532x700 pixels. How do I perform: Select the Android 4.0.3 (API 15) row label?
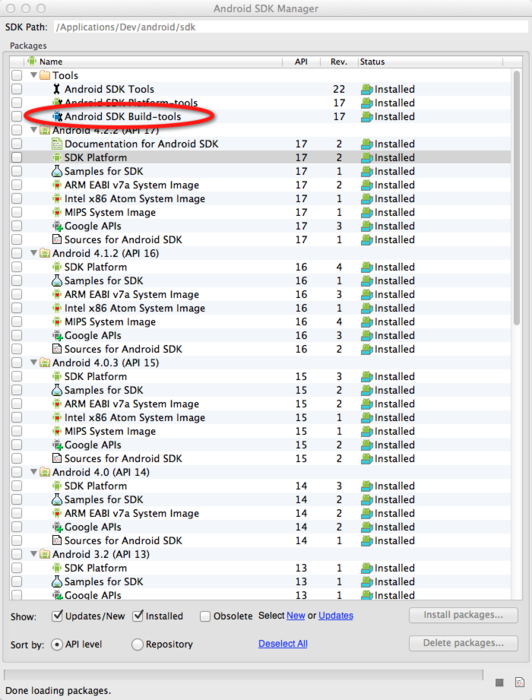point(105,362)
